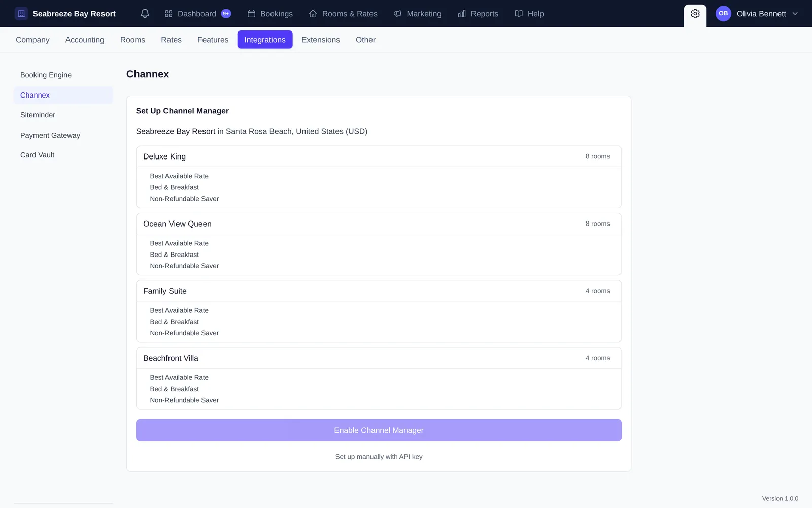Click the Rooms & Rates house icon
The height and width of the screenshot is (508, 812).
313,14
